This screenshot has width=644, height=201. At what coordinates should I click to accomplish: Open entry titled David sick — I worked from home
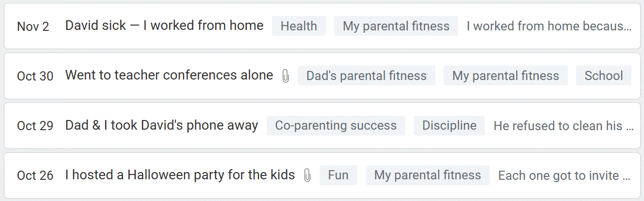point(164,26)
